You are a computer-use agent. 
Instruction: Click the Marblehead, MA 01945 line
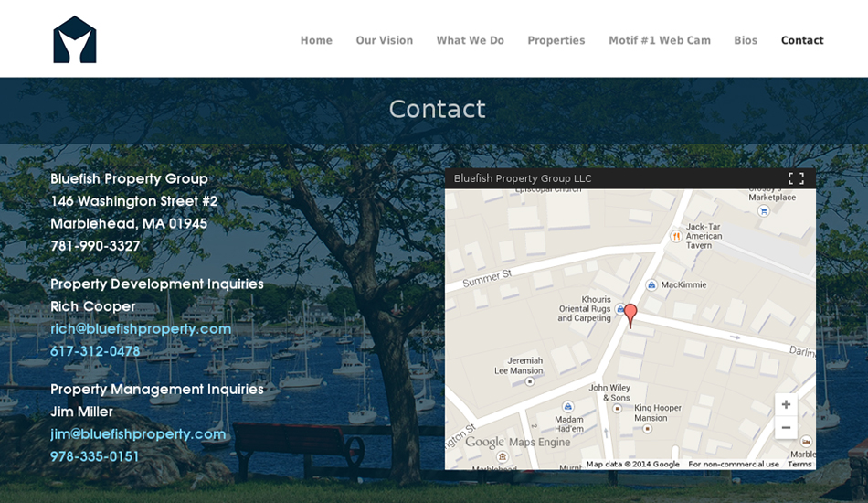(x=129, y=224)
